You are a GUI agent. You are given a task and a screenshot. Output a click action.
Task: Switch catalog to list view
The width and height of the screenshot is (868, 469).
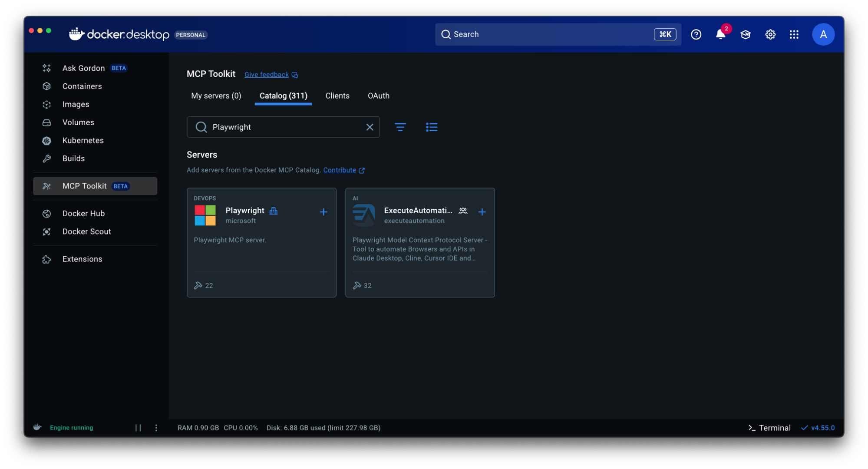tap(432, 127)
